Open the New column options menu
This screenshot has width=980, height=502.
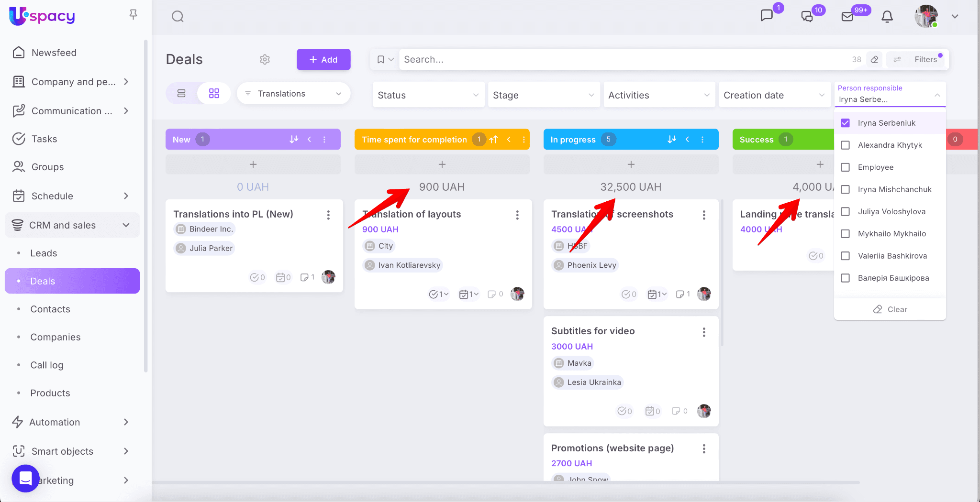pyautogui.click(x=324, y=139)
